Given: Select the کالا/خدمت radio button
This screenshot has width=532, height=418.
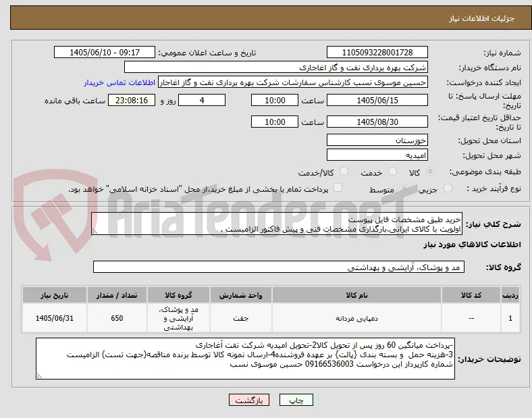Looking at the screenshot, I should click(344, 172).
